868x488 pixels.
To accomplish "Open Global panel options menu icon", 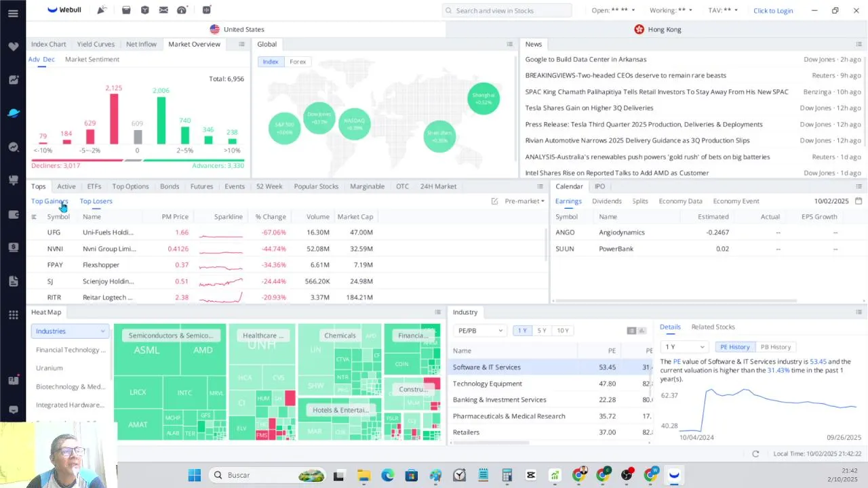I will pos(510,44).
